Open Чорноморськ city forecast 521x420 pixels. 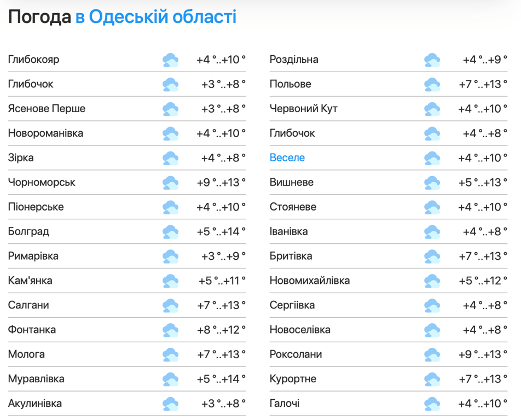42,183
